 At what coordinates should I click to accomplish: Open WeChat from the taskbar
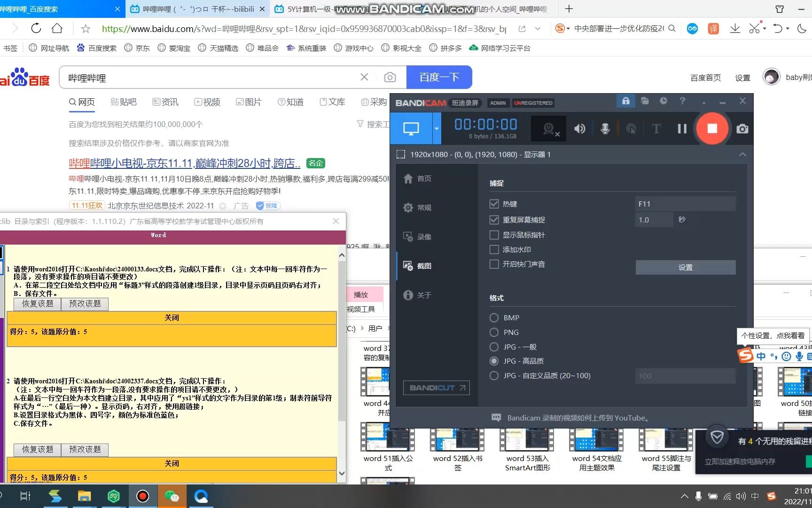[172, 496]
